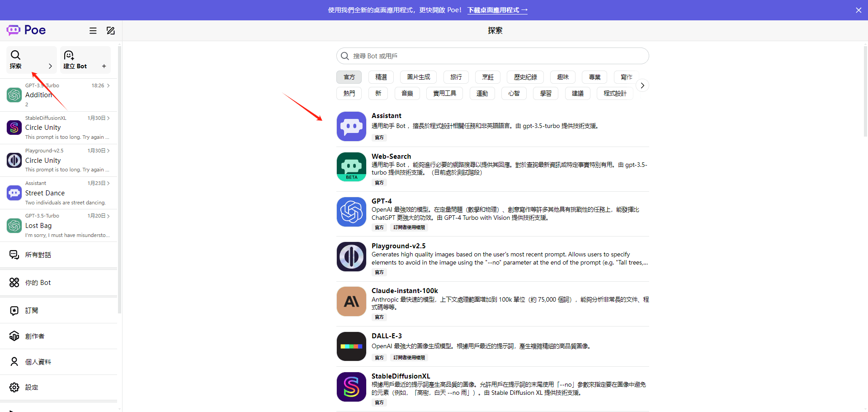The width and height of the screenshot is (868, 412).
Task: Click the GPT-3.5-Turbo avatar beside Lost Bag
Action: [14, 225]
